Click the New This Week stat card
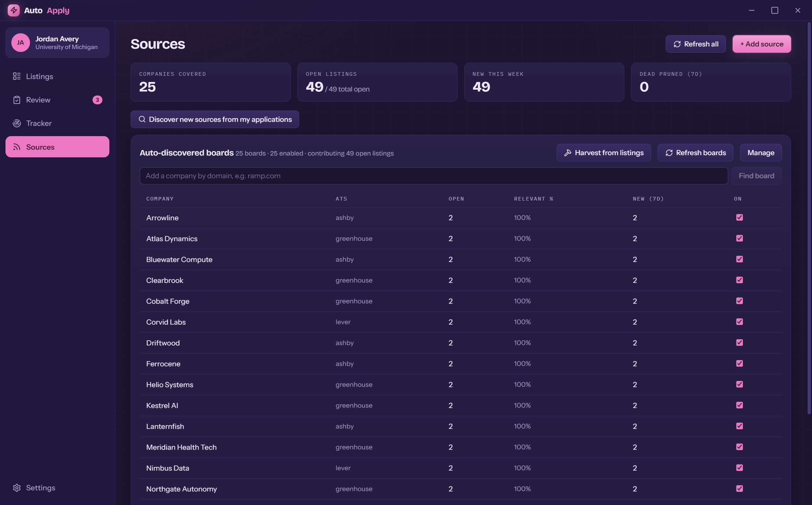The height and width of the screenshot is (505, 812). (544, 82)
